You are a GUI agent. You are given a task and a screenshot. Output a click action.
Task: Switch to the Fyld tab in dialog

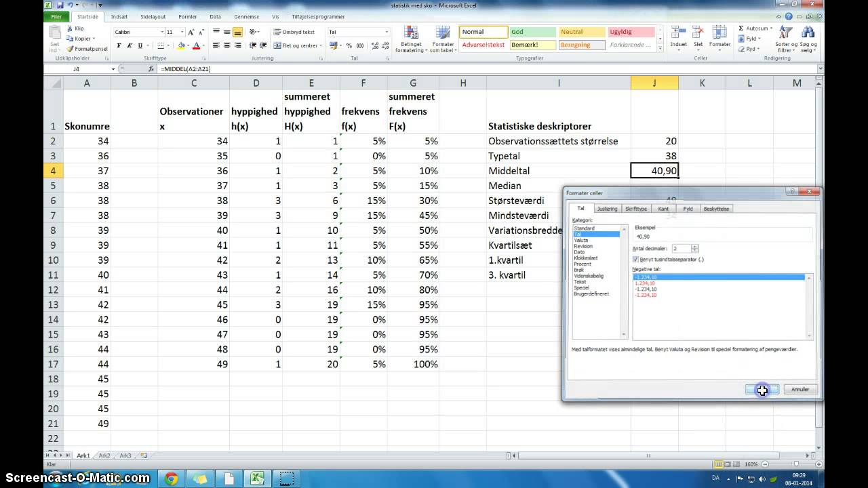click(688, 209)
